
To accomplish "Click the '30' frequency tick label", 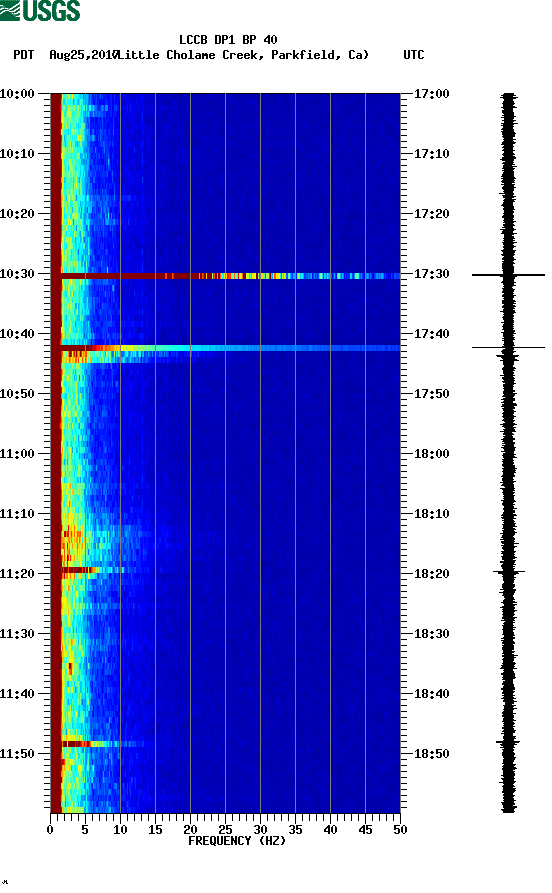I will click(x=260, y=830).
